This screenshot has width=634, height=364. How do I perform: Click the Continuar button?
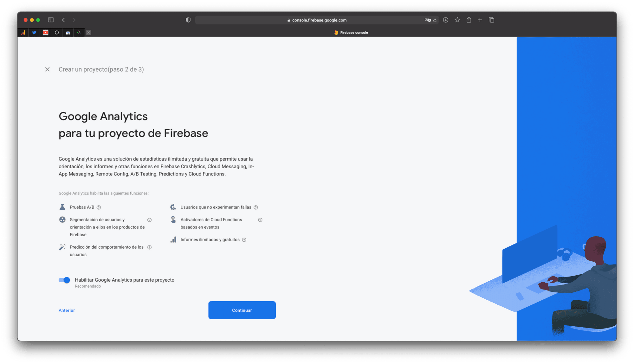(242, 310)
